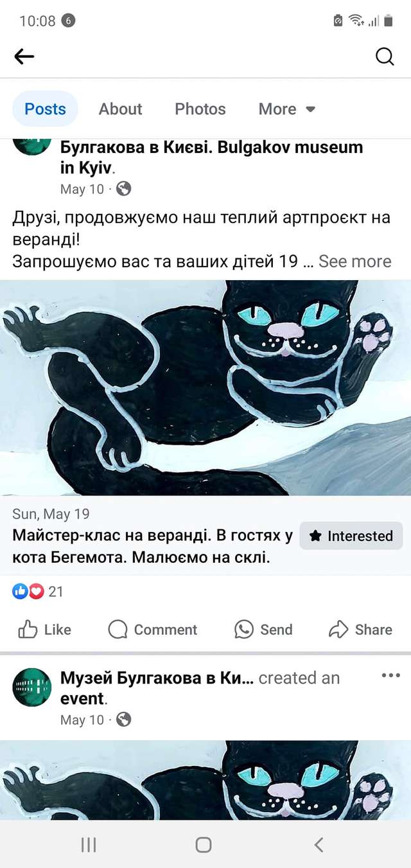Tap the thumbs-up Like icon

click(x=28, y=629)
